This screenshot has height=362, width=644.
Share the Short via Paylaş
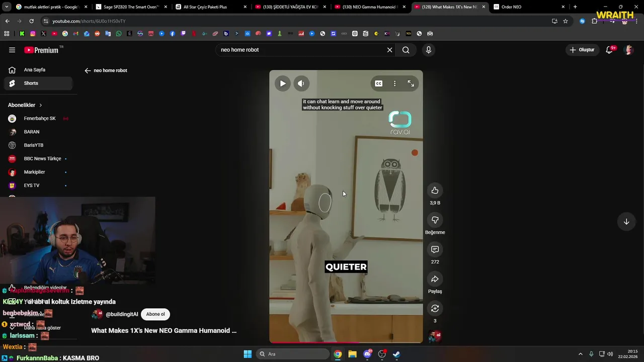coord(435,279)
